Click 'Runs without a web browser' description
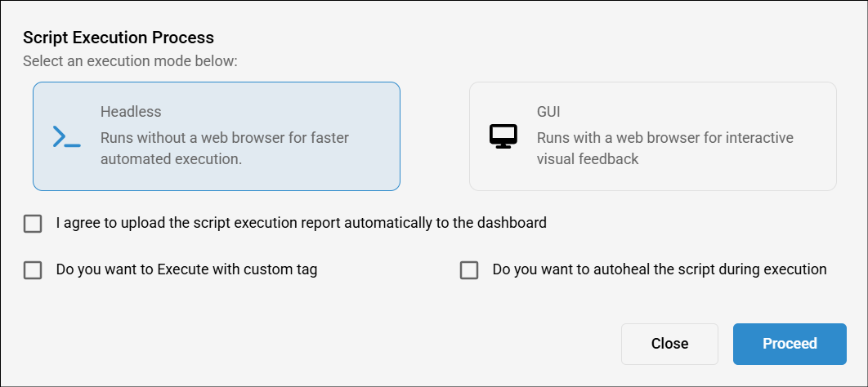 pos(224,138)
